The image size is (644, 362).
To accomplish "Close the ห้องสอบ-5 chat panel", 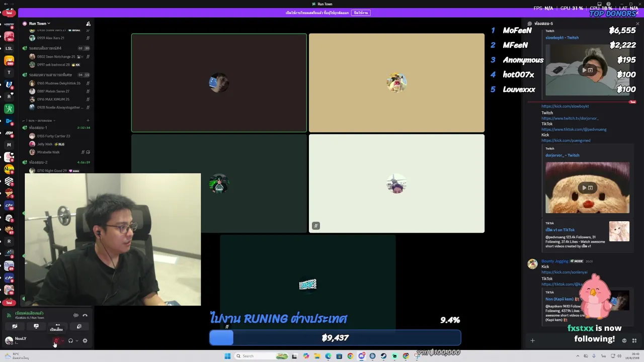I will (x=637, y=24).
